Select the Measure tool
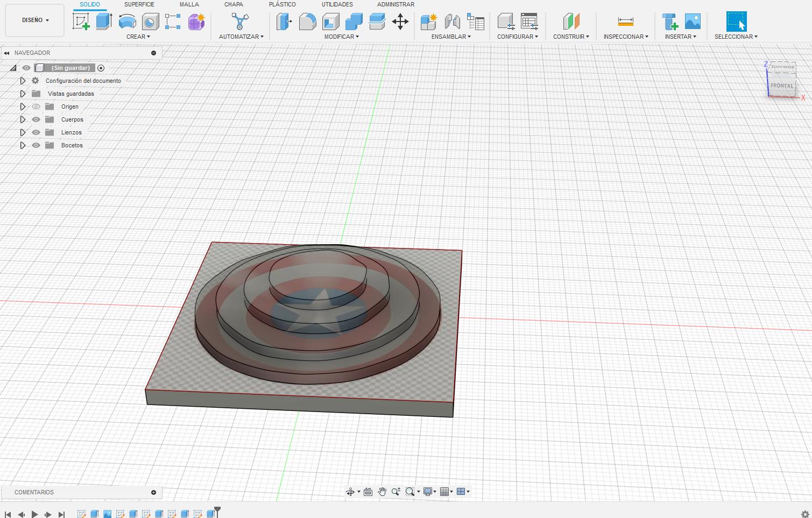Screen dimensions: 812x518 pyautogui.click(x=625, y=22)
